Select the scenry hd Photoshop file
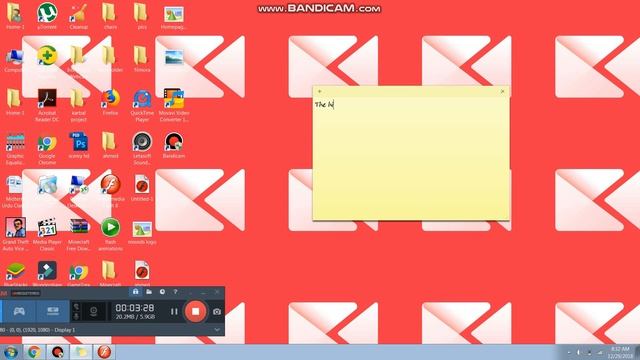 (78, 145)
